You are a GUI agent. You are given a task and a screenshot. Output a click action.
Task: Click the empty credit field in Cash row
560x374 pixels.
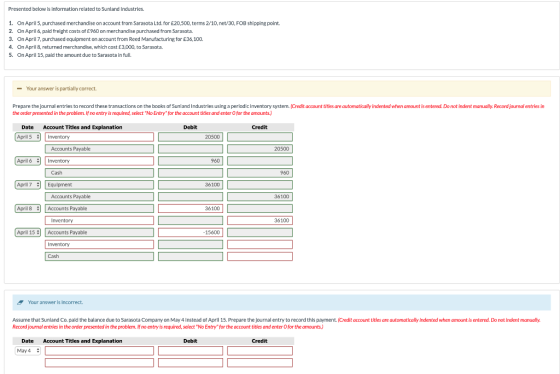pos(260,256)
